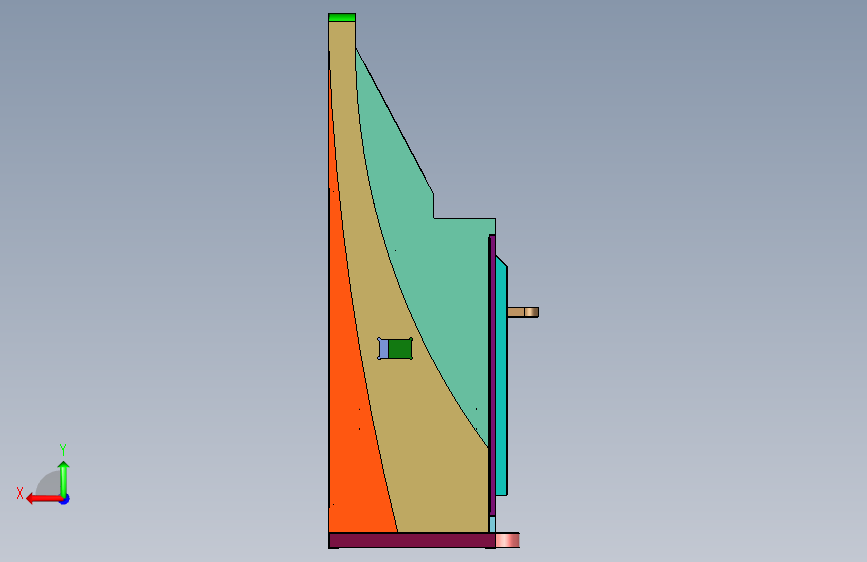Screen dimensions: 867x562
Task: Click the tan shaft protruding right
Action: click(x=523, y=312)
